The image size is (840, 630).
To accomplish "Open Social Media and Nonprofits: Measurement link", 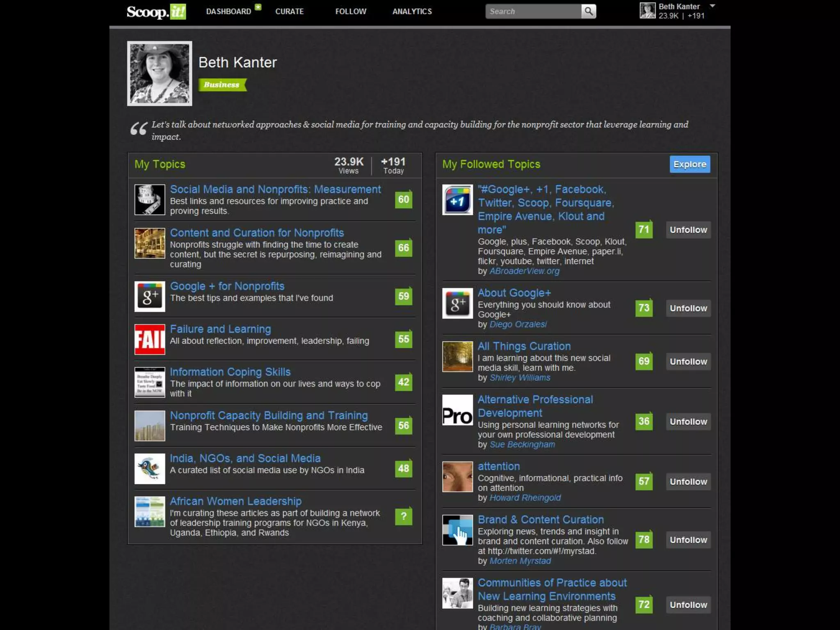I will tap(275, 189).
